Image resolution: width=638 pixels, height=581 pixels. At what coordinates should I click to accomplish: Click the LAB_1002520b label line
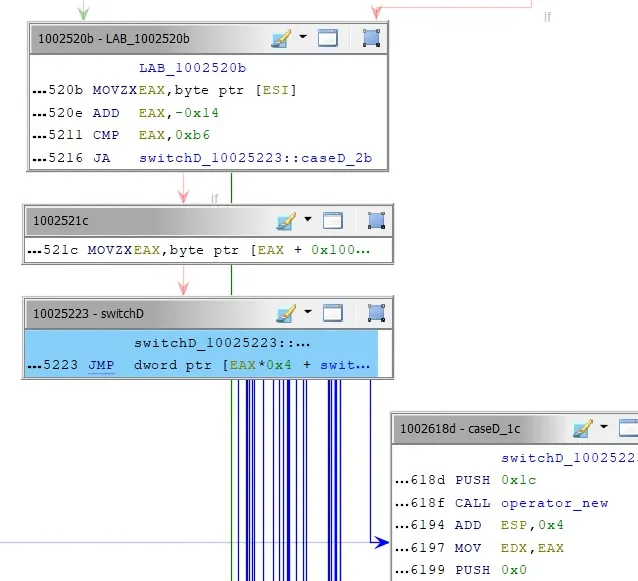[192, 68]
